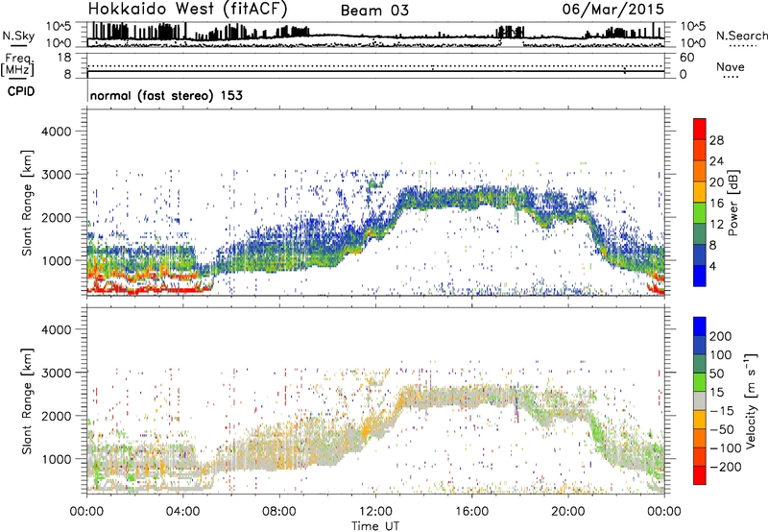The height and width of the screenshot is (532, 768).
Task: Click the "CPID" row label
Action: 21,91
